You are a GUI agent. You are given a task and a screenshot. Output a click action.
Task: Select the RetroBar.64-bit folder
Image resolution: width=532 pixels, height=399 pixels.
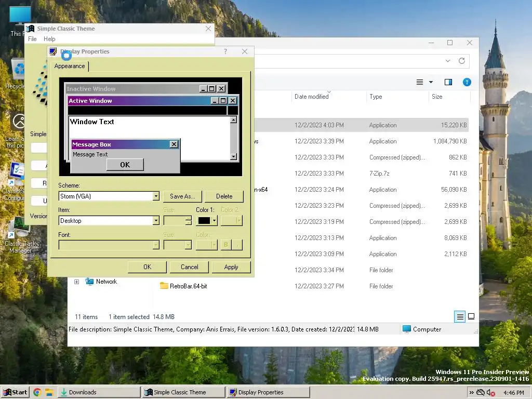[x=183, y=286]
